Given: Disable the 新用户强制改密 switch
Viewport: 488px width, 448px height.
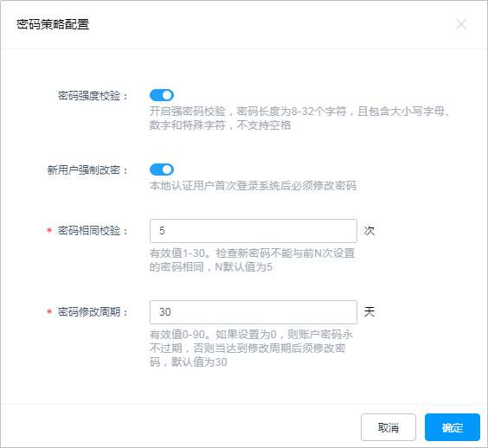Looking at the screenshot, I should pyautogui.click(x=162, y=170).
